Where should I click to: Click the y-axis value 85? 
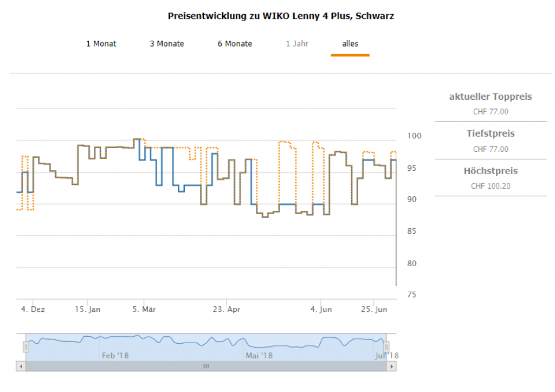[412, 231]
